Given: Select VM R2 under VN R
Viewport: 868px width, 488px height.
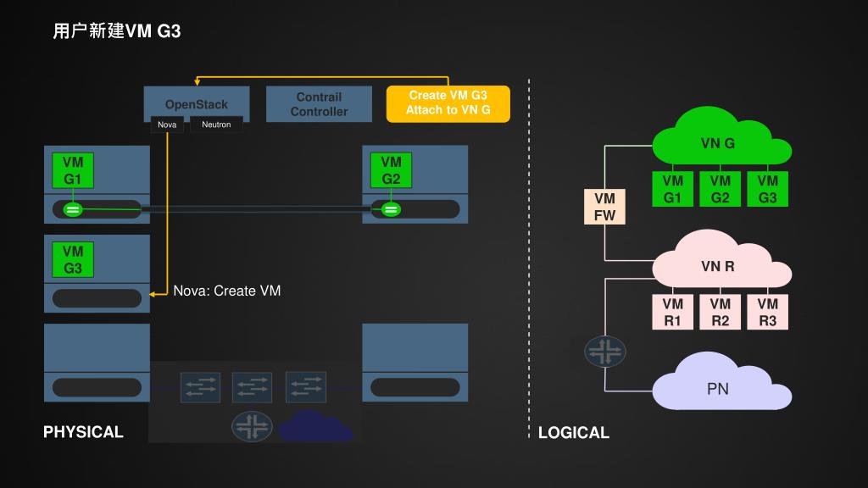Looking at the screenshot, I should tap(721, 312).
